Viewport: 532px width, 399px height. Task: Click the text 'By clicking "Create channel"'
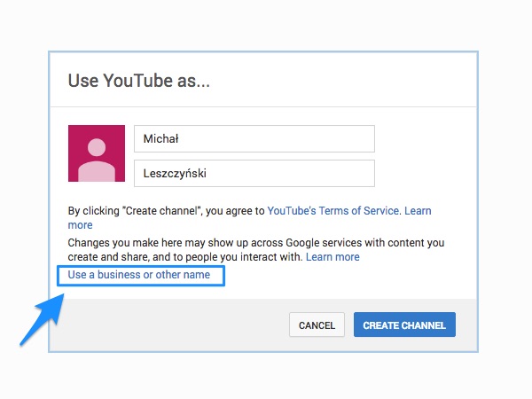pos(135,211)
